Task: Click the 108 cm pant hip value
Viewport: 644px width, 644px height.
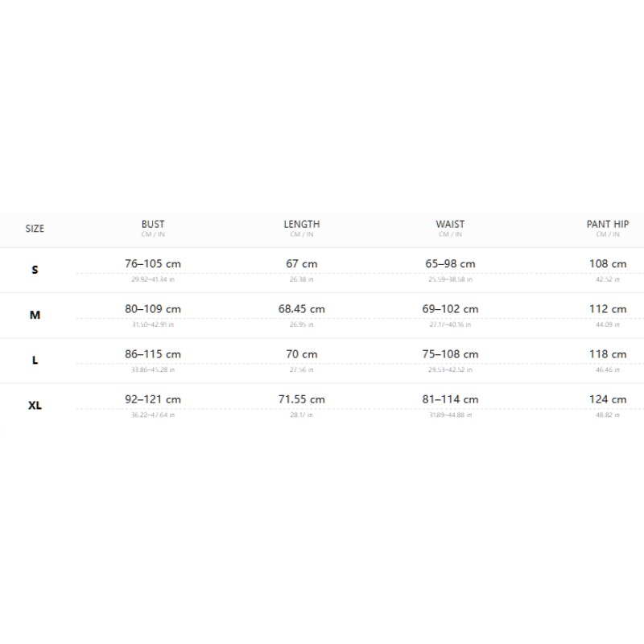Action: pos(608,264)
